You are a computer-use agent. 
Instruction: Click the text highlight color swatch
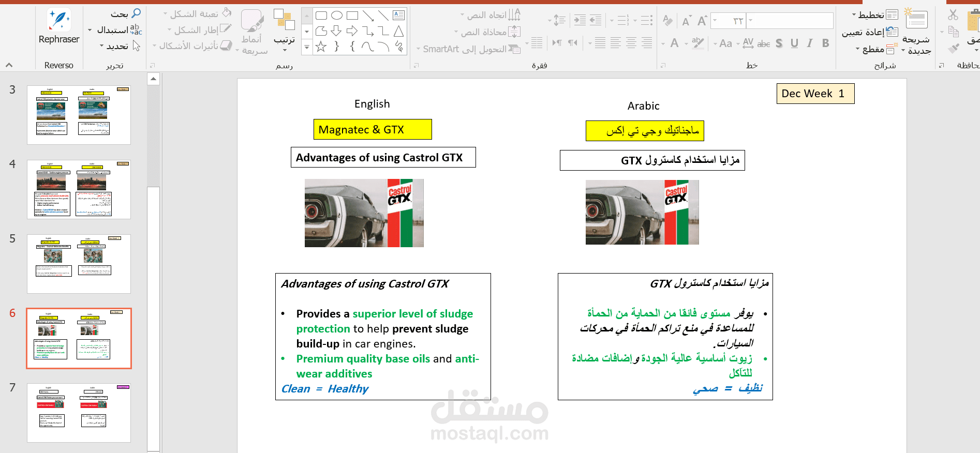click(x=698, y=43)
